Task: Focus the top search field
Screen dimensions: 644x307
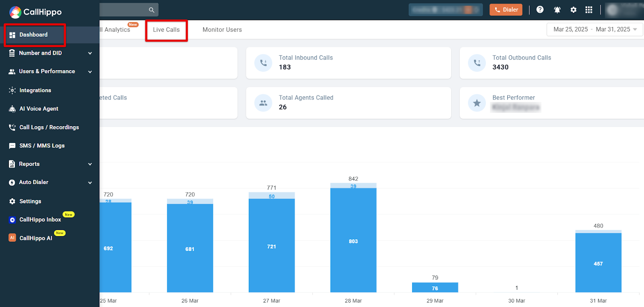Action: coord(129,10)
